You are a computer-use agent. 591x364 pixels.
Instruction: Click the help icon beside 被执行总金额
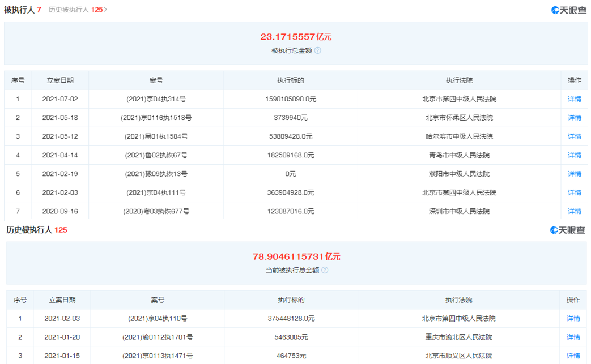(x=318, y=50)
